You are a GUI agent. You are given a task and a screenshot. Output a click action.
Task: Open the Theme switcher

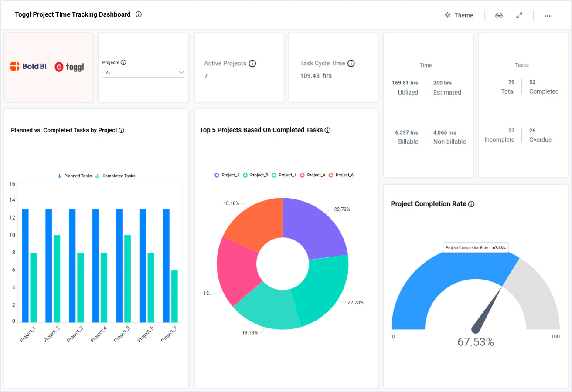459,15
